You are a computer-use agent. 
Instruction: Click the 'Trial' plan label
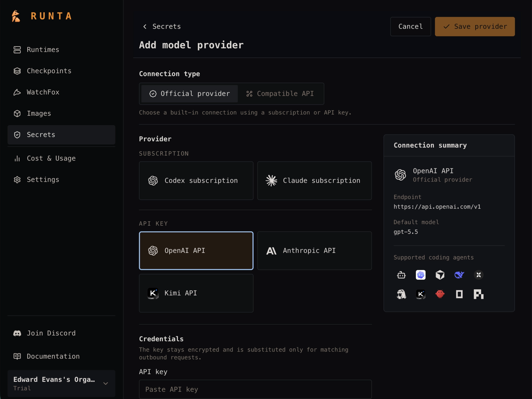[x=22, y=388]
